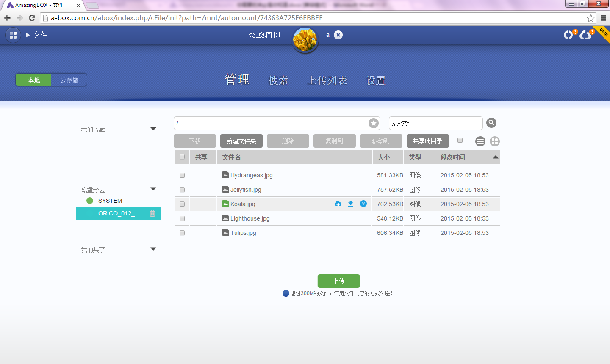Click the favorite star in path bar
This screenshot has height=364, width=610.
pos(373,123)
